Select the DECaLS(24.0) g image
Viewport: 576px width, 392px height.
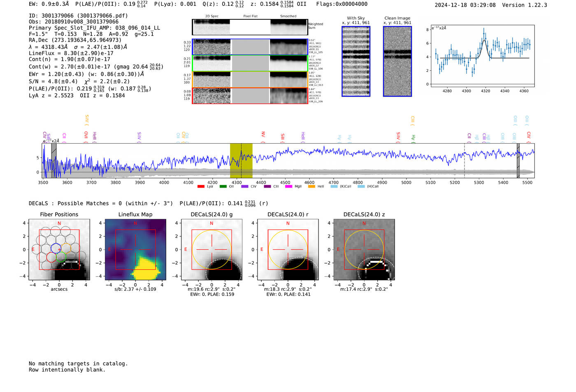[212, 250]
